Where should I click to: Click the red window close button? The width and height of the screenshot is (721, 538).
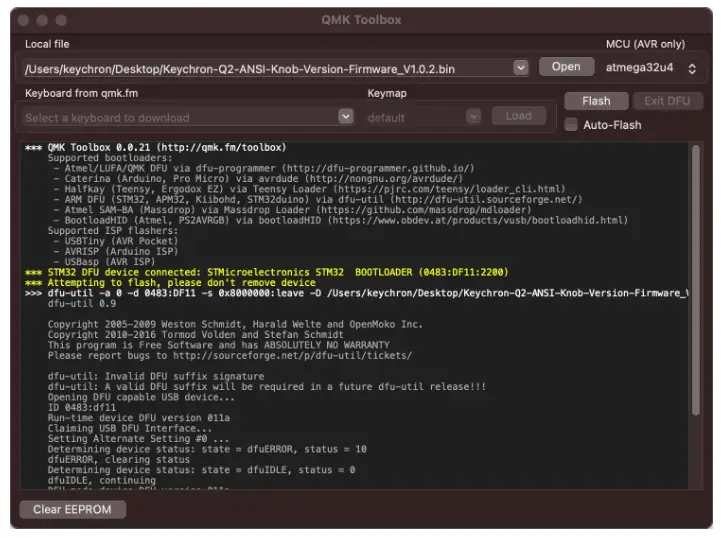(x=23, y=20)
